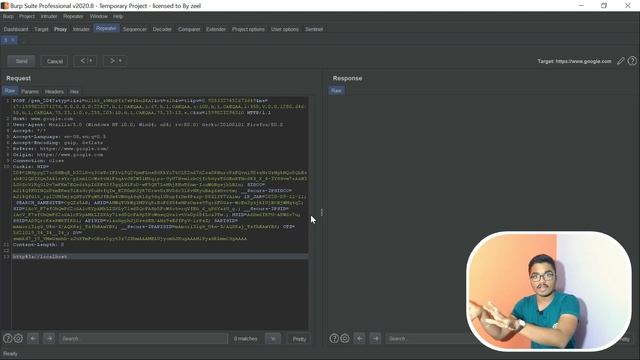Select the Raw tab in Response
The image size is (640, 360).
pos(336,91)
